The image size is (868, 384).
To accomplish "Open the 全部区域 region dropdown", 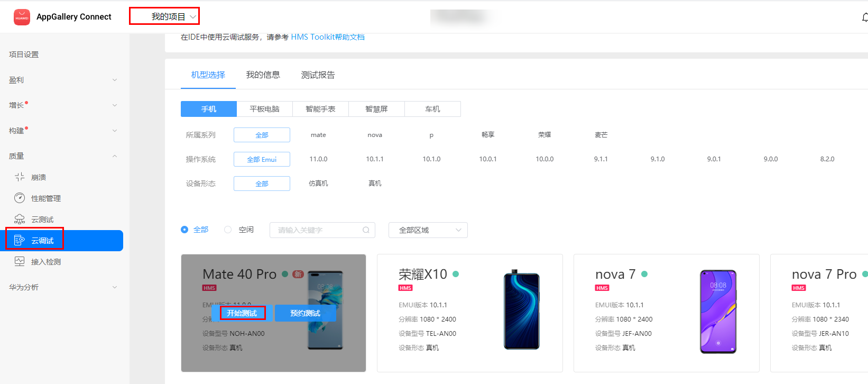I will 428,230.
